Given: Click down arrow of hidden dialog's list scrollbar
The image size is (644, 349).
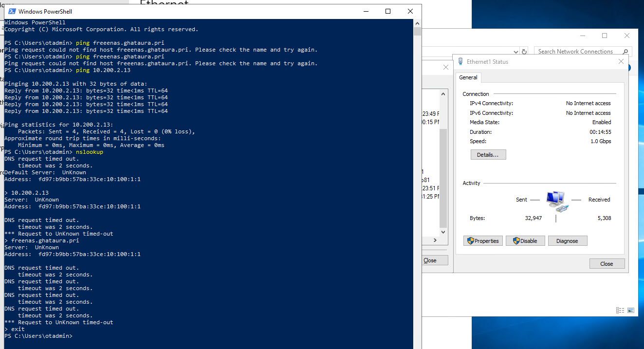Looking at the screenshot, I should pyautogui.click(x=443, y=232).
